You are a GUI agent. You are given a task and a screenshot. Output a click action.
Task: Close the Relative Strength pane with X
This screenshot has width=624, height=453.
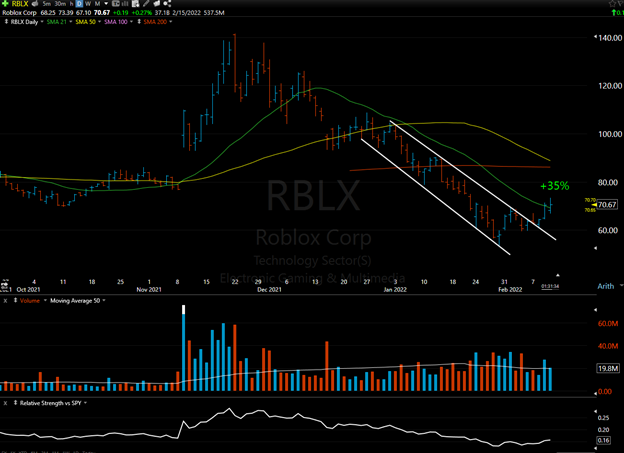pos(5,403)
